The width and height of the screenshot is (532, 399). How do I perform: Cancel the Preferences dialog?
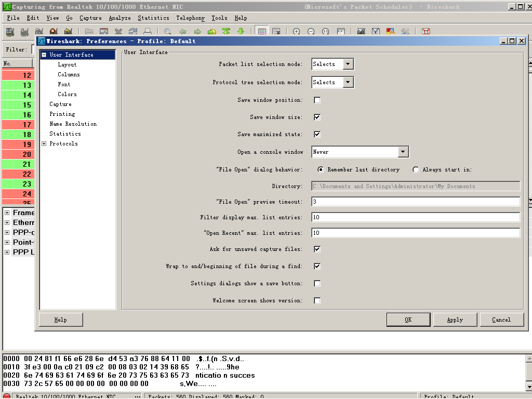501,320
